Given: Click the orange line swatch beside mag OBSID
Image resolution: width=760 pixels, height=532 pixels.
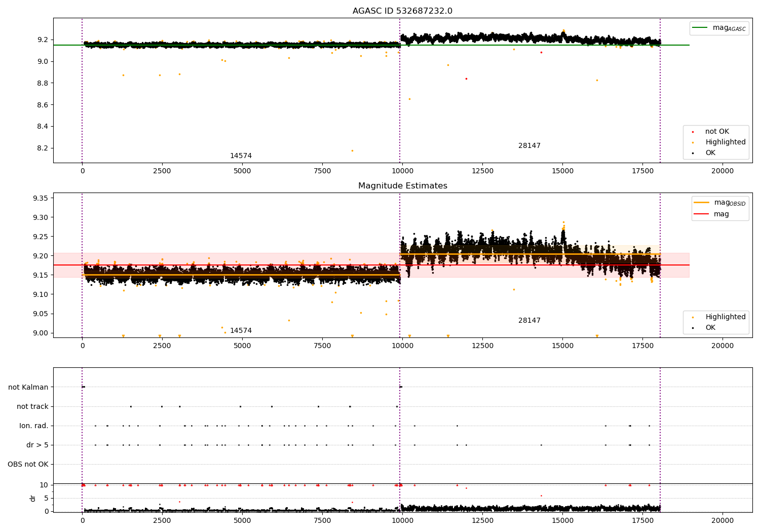Looking at the screenshot, I should pyautogui.click(x=701, y=203).
